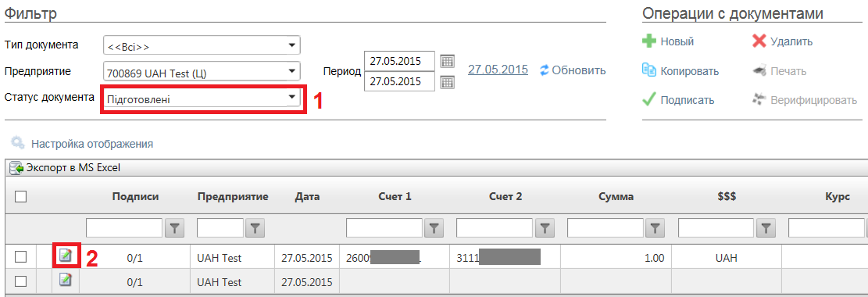868x297 pixels.
Task: Click the Верифицировать label
Action: [814, 100]
